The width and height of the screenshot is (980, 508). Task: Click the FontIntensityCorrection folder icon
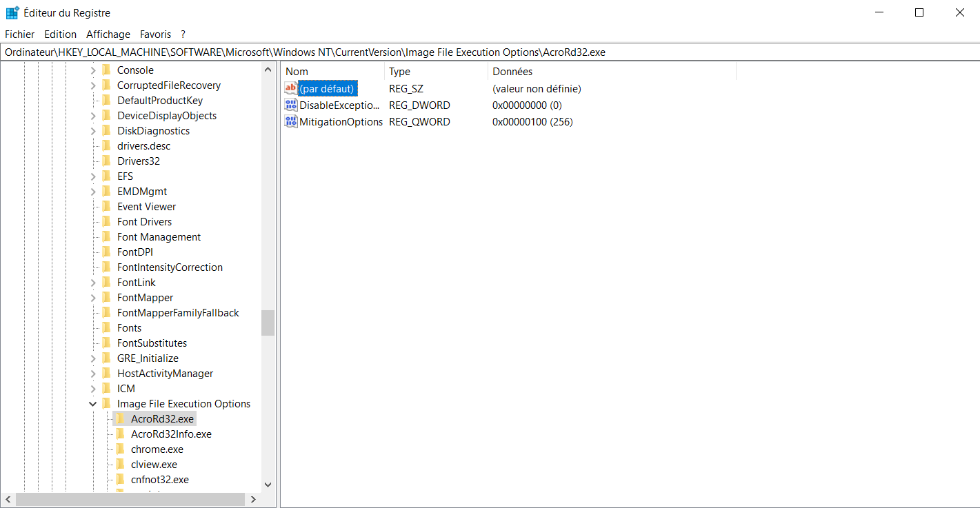(x=106, y=267)
